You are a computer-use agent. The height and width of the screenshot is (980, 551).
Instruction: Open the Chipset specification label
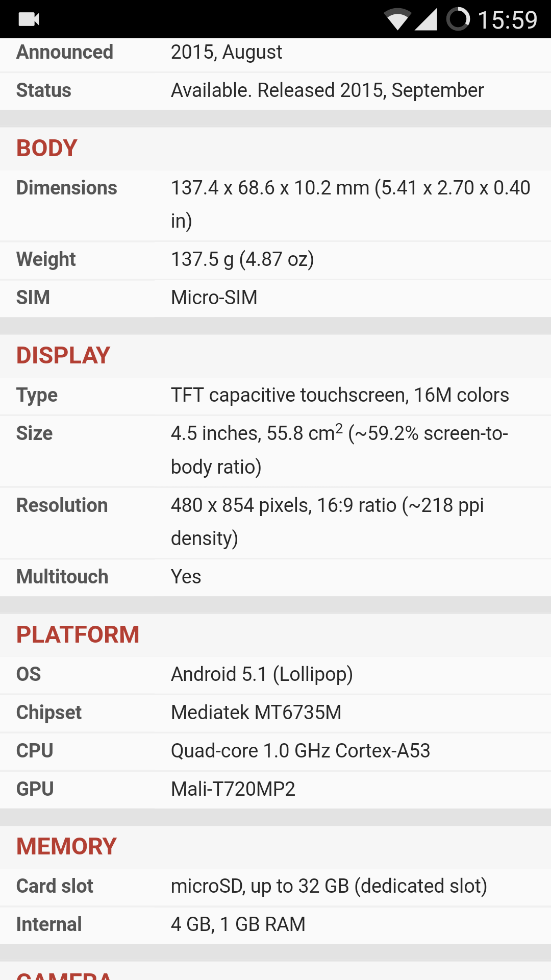pyautogui.click(x=49, y=713)
